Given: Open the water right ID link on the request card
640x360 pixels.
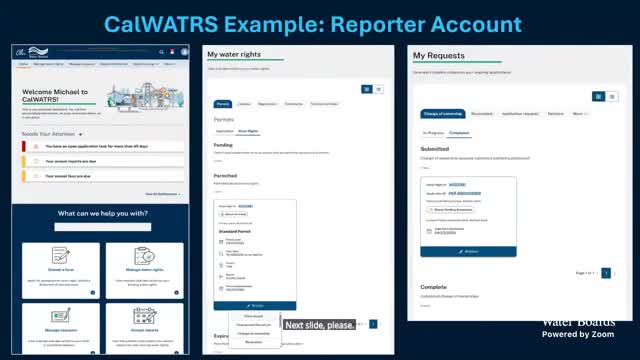Looking at the screenshot, I should (x=457, y=185).
